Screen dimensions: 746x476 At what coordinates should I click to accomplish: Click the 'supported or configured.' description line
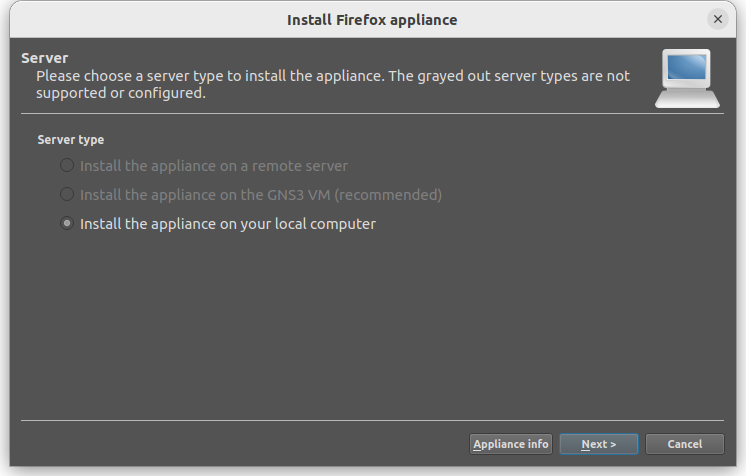pos(121,93)
